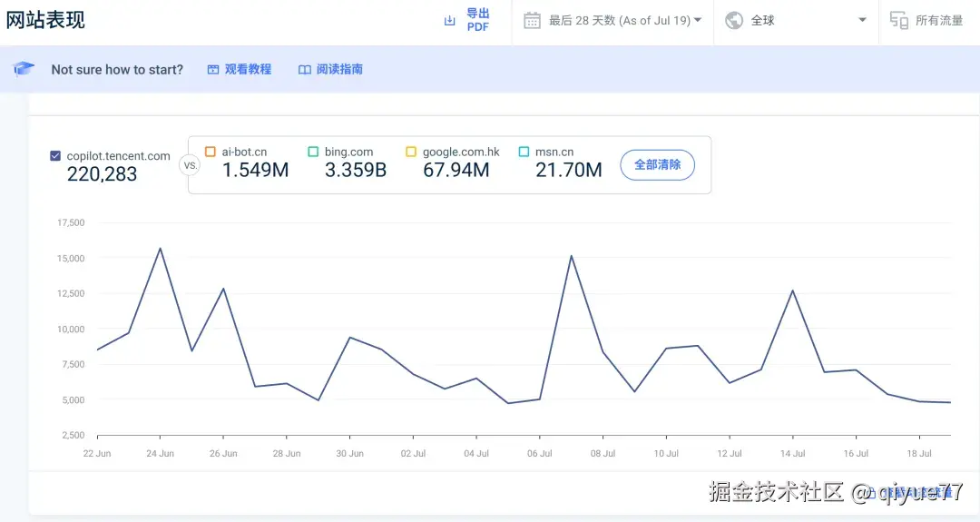
Task: Click the 17,500 y-axis label
Action: point(71,222)
